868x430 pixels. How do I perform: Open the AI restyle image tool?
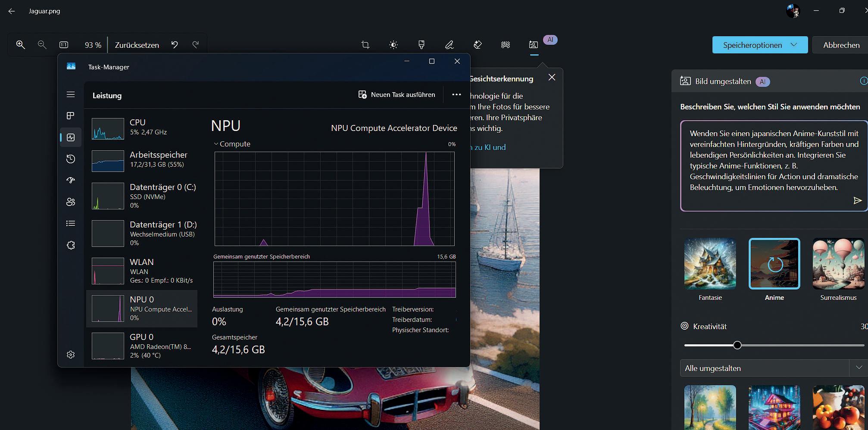(534, 45)
